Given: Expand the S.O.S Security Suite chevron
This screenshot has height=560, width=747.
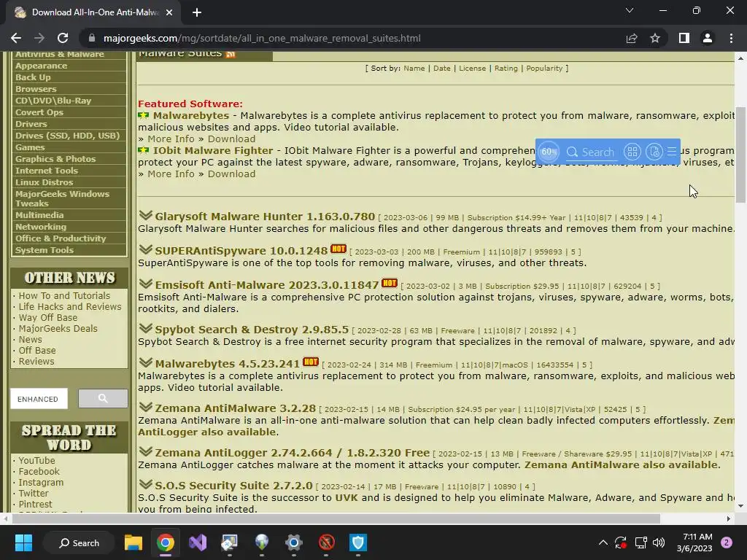Looking at the screenshot, I should coord(145,484).
